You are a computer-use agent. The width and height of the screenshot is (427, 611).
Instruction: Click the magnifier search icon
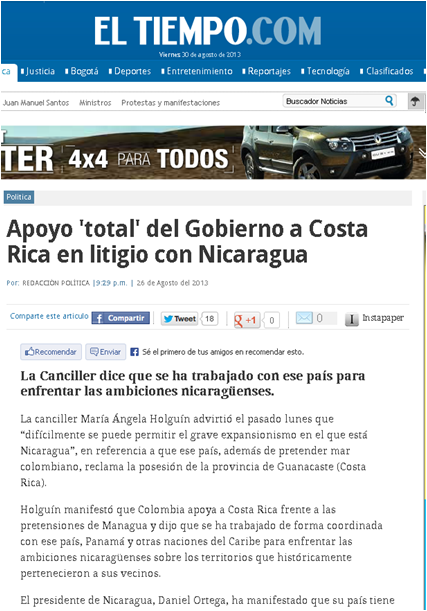tap(389, 101)
